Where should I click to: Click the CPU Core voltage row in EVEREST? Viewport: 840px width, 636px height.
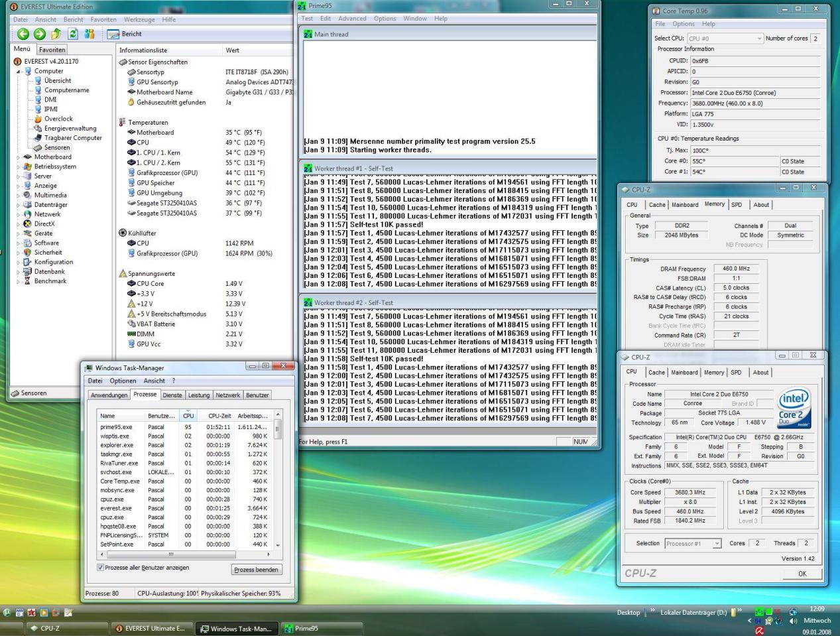(x=204, y=284)
